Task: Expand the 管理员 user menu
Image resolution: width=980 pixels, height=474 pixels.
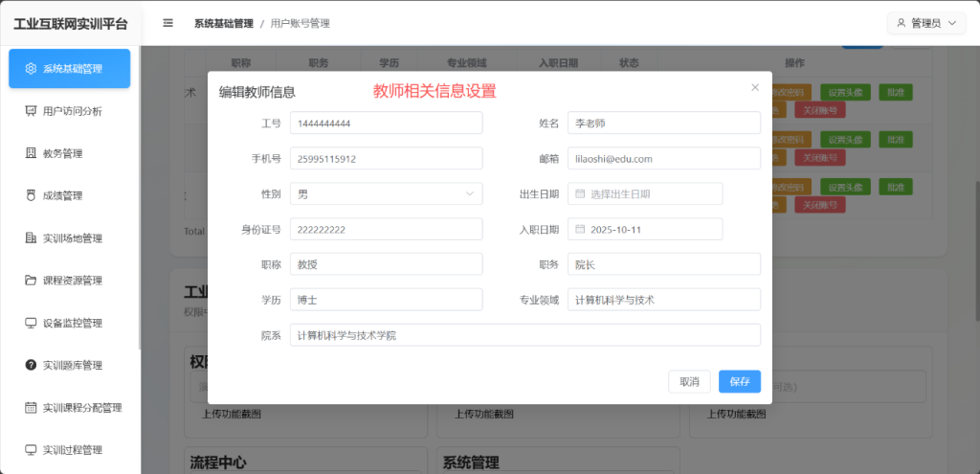Action: [925, 23]
